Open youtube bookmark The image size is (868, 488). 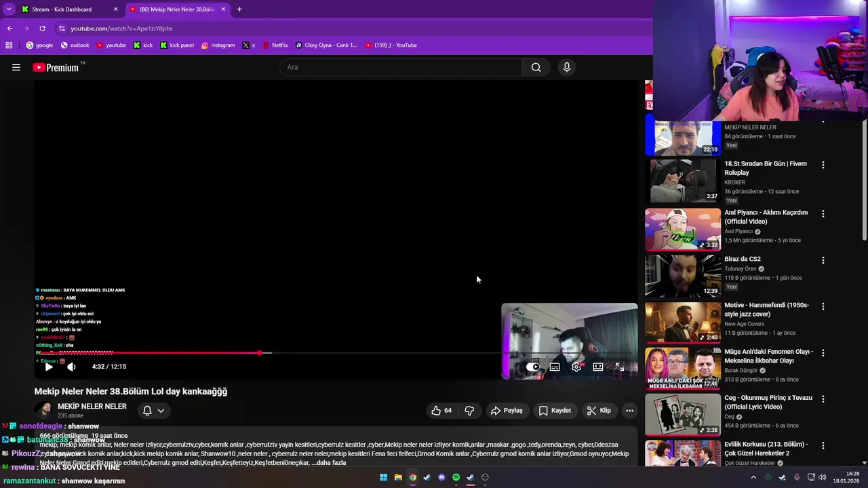click(x=111, y=45)
